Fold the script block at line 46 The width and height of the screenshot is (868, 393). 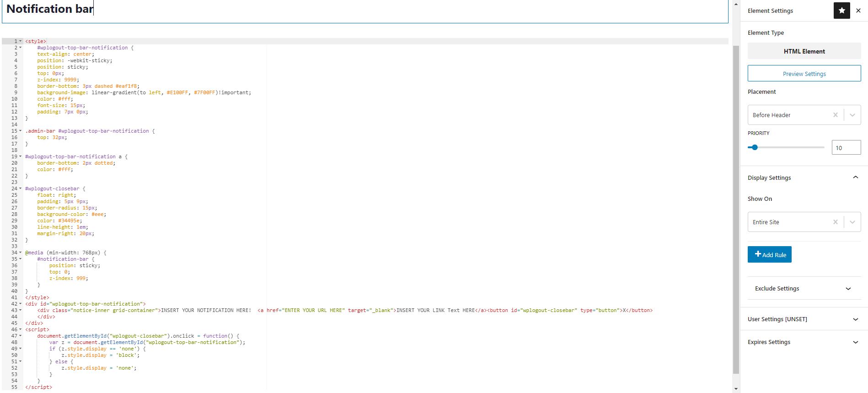click(21, 329)
